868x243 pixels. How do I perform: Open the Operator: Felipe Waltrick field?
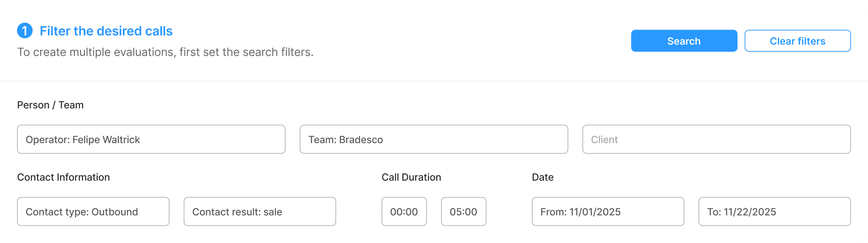(x=151, y=139)
